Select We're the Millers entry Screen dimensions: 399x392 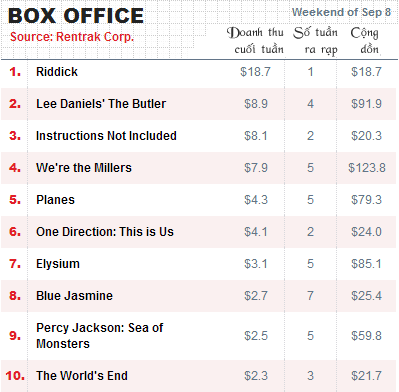199,168
